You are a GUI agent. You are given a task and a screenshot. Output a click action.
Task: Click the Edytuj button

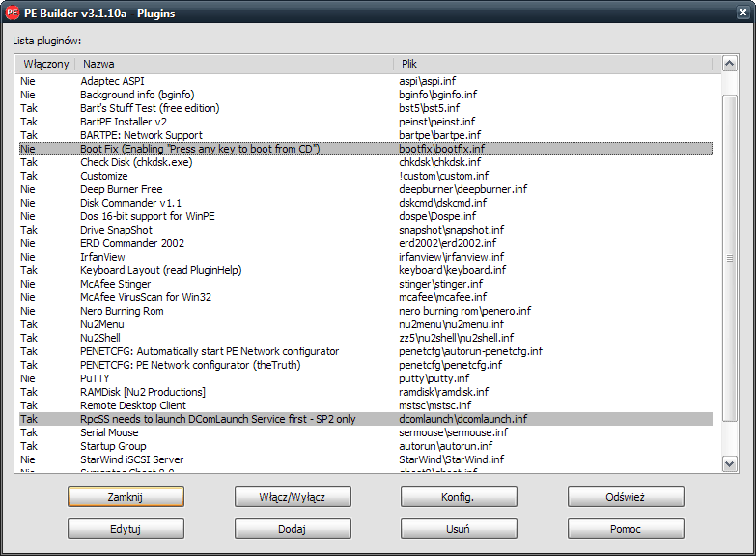(x=126, y=529)
